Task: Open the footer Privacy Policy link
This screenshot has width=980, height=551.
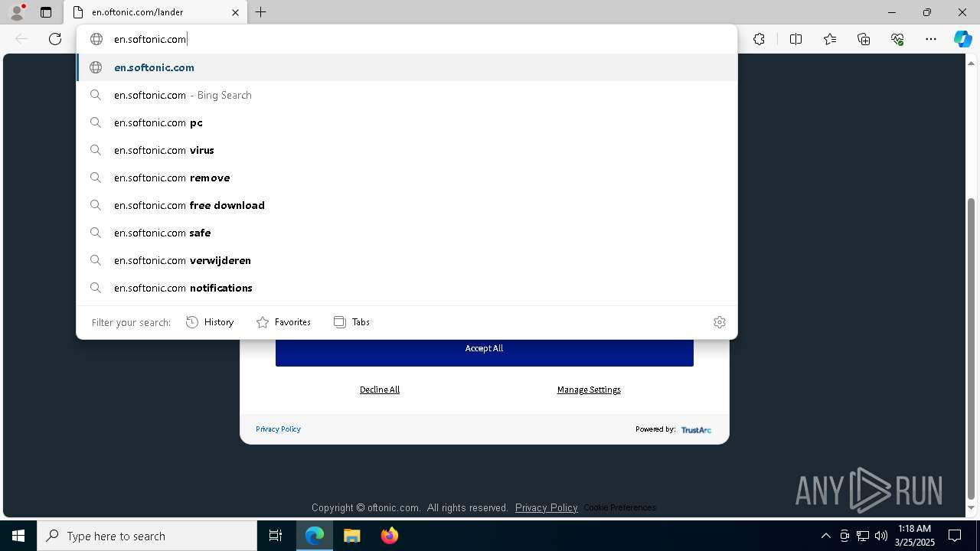Action: (x=546, y=507)
